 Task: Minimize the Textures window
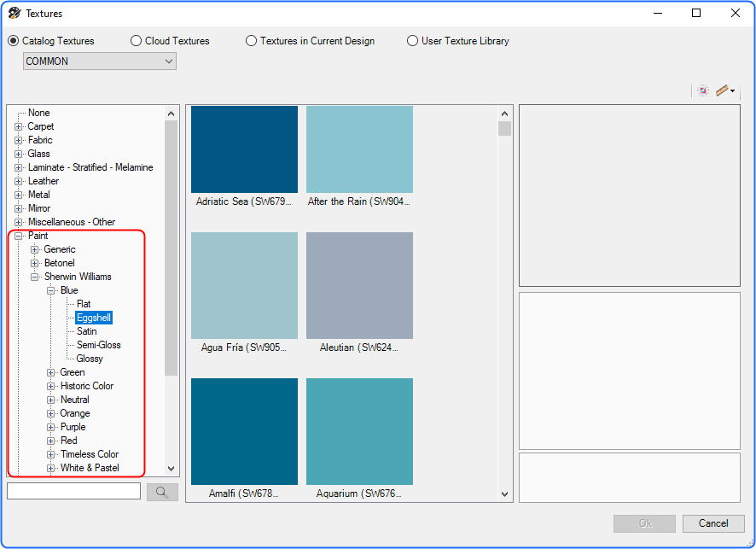tap(658, 13)
